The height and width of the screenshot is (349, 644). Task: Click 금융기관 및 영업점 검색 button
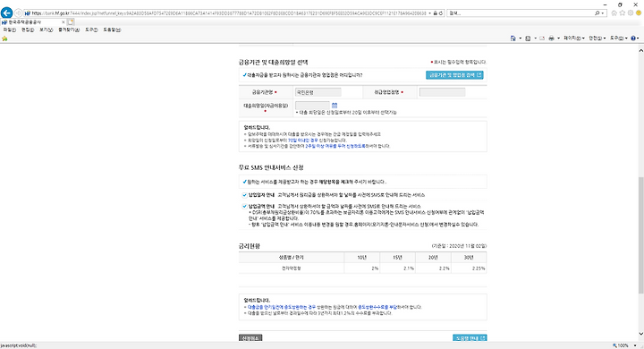point(454,75)
